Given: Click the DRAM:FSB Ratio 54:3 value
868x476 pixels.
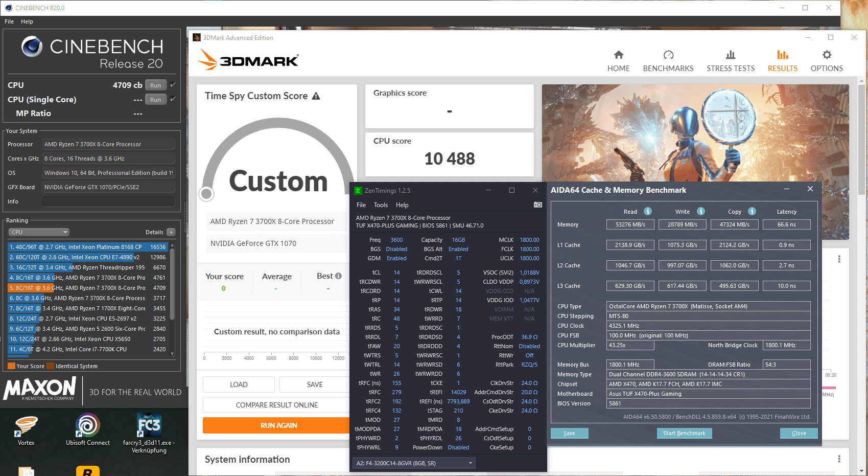Looking at the screenshot, I should click(x=786, y=365).
